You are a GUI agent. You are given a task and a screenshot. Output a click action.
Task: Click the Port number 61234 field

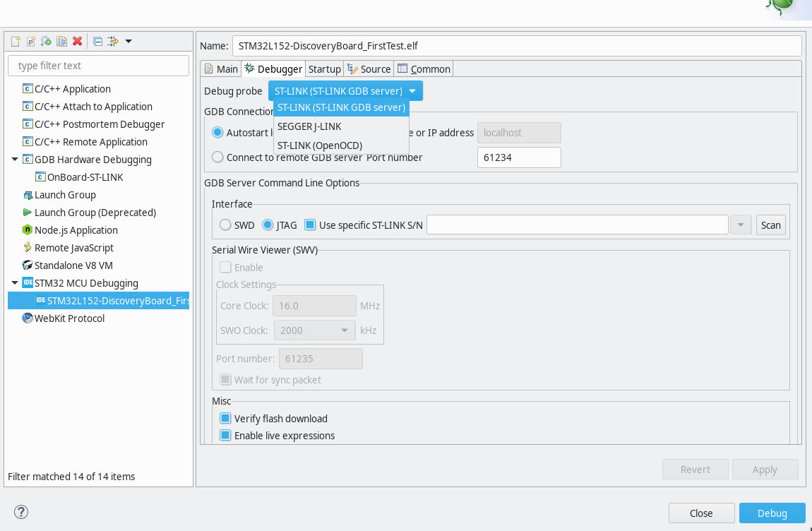[519, 157]
